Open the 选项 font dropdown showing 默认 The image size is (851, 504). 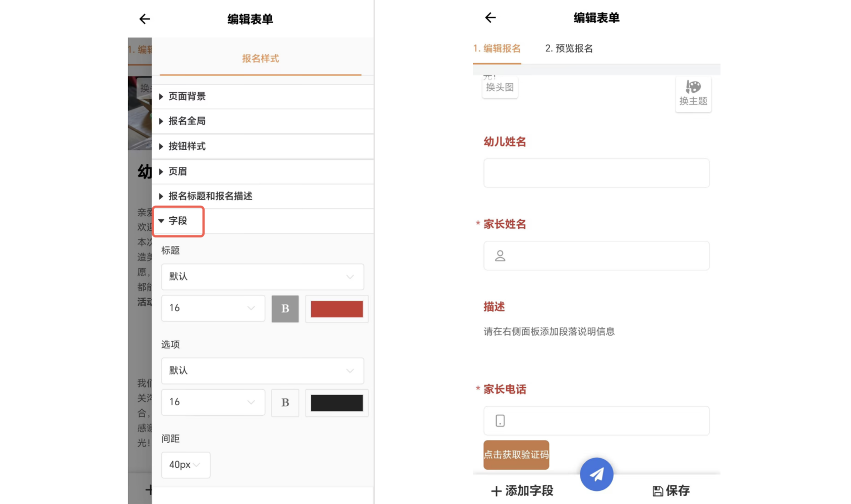(263, 371)
